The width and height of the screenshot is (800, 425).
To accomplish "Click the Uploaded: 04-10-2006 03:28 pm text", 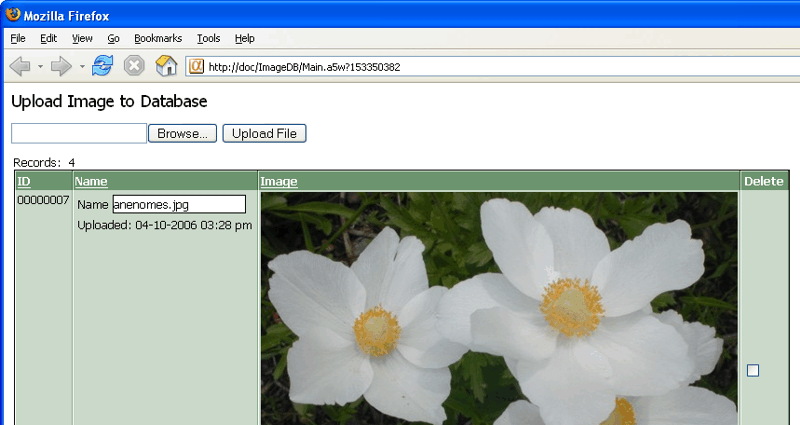I will [164, 225].
